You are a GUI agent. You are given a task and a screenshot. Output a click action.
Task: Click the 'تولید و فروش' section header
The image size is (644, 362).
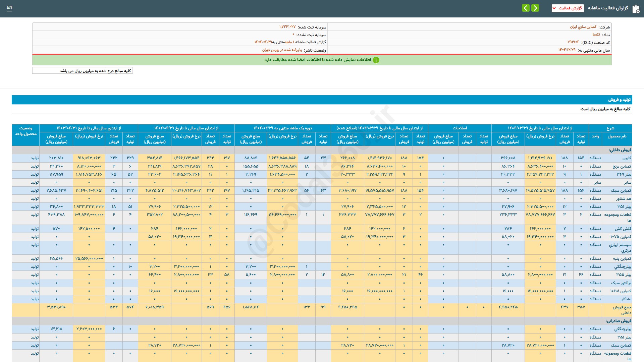(322, 100)
